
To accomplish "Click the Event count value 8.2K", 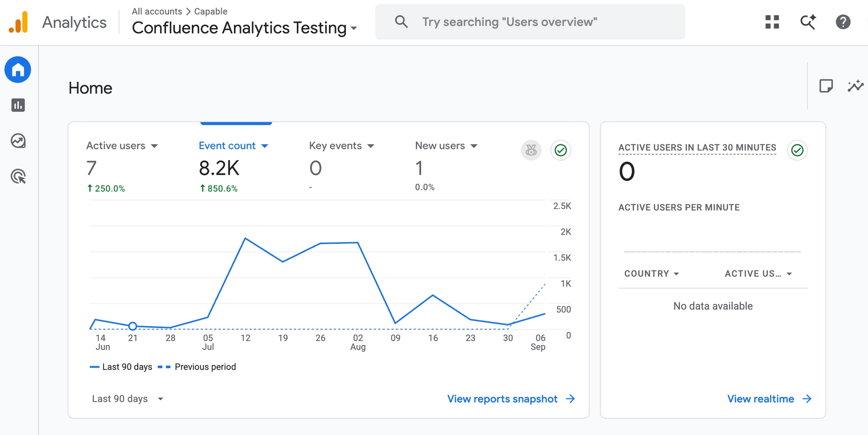I will [x=219, y=168].
